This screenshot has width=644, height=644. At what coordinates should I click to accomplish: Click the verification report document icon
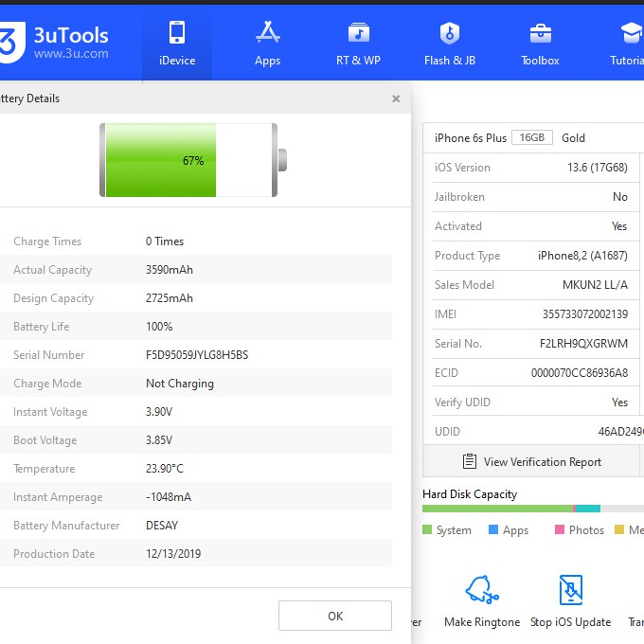[x=470, y=461]
